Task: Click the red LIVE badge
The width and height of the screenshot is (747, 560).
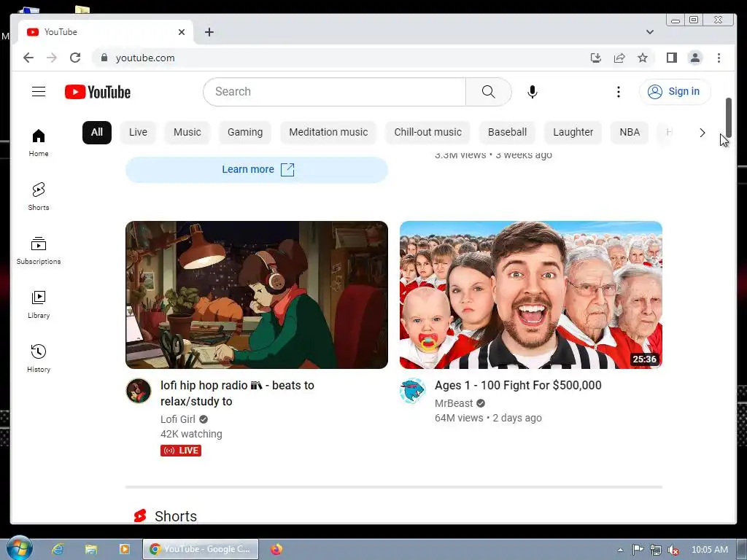Action: (181, 451)
